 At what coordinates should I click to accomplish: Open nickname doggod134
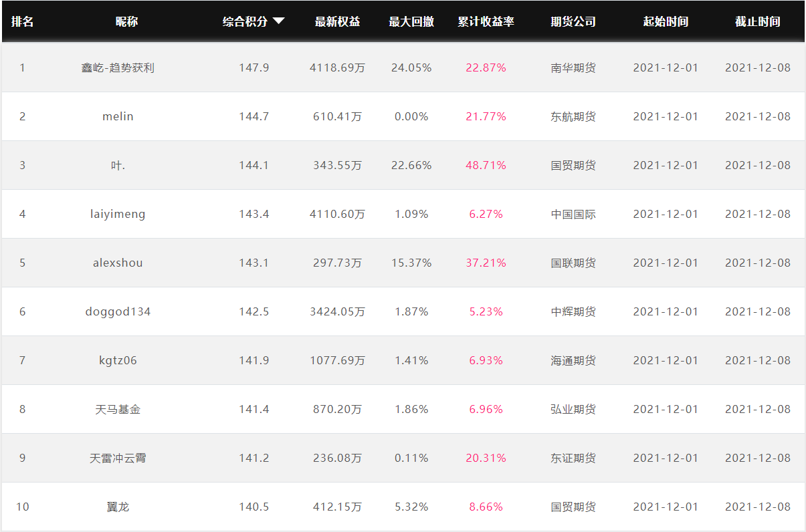click(x=118, y=311)
